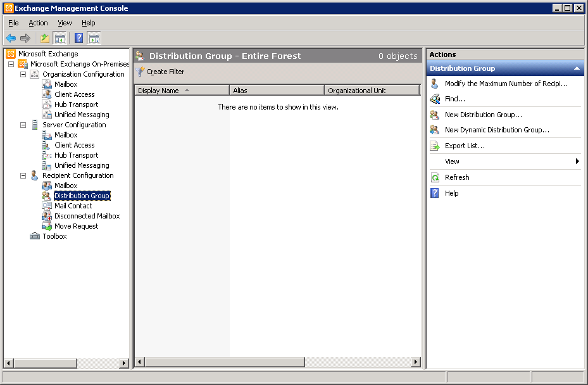Click the tree pane scroll right arrow
The width and height of the screenshot is (588, 385).
(x=124, y=363)
